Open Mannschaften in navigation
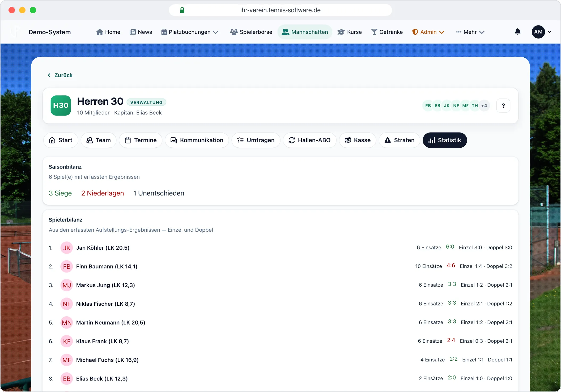This screenshot has height=392, width=561. coord(305,32)
